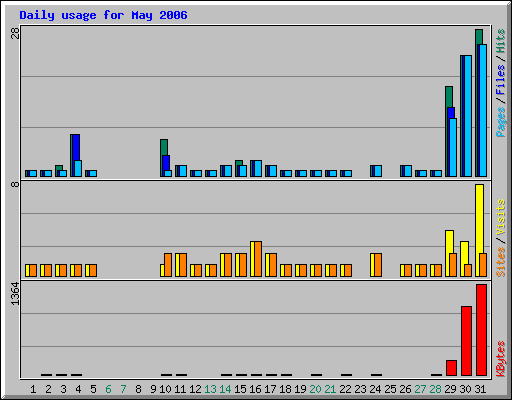The image size is (512, 400).
Task: Click the y-axis value '8'
Action: tap(15, 184)
